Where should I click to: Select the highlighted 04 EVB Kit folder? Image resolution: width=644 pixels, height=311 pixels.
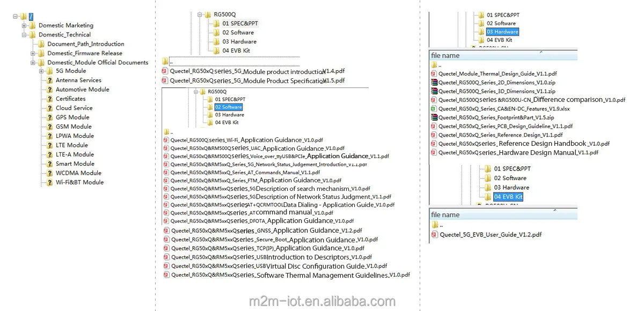[x=508, y=197]
